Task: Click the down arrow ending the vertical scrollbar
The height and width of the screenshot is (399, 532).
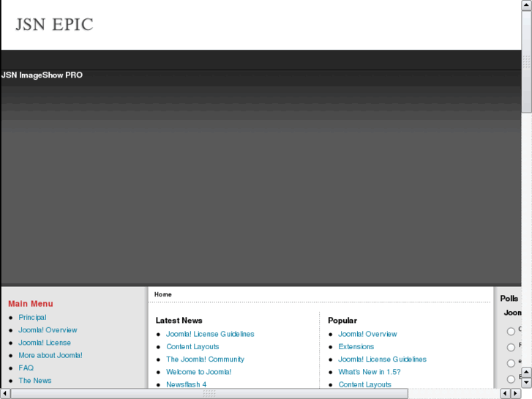Action: click(527, 383)
